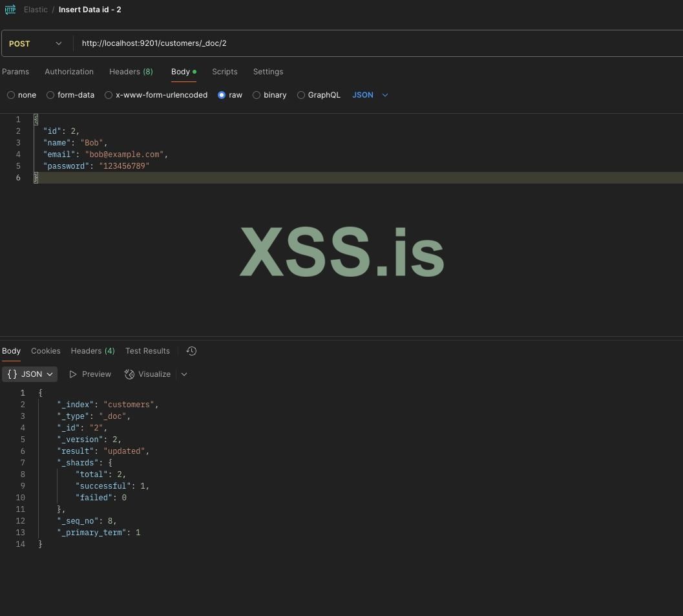Click the "total": 2 response line
The height and width of the screenshot is (616, 683).
tap(101, 474)
